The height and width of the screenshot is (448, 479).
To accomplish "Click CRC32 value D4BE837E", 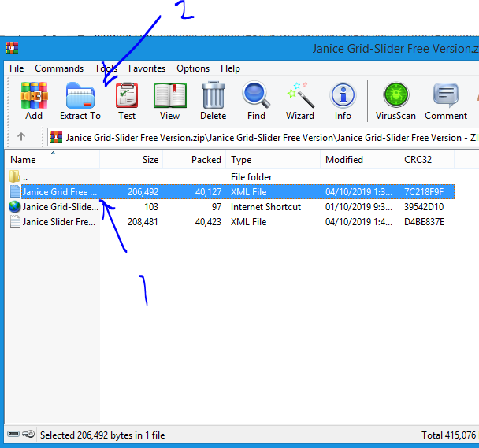I will pyautogui.click(x=425, y=222).
